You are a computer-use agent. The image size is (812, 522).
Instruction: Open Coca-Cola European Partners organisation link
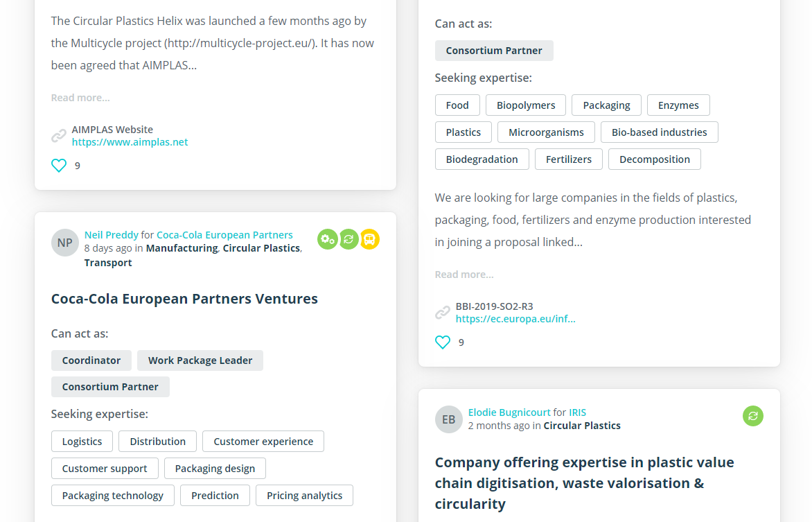pyautogui.click(x=224, y=235)
